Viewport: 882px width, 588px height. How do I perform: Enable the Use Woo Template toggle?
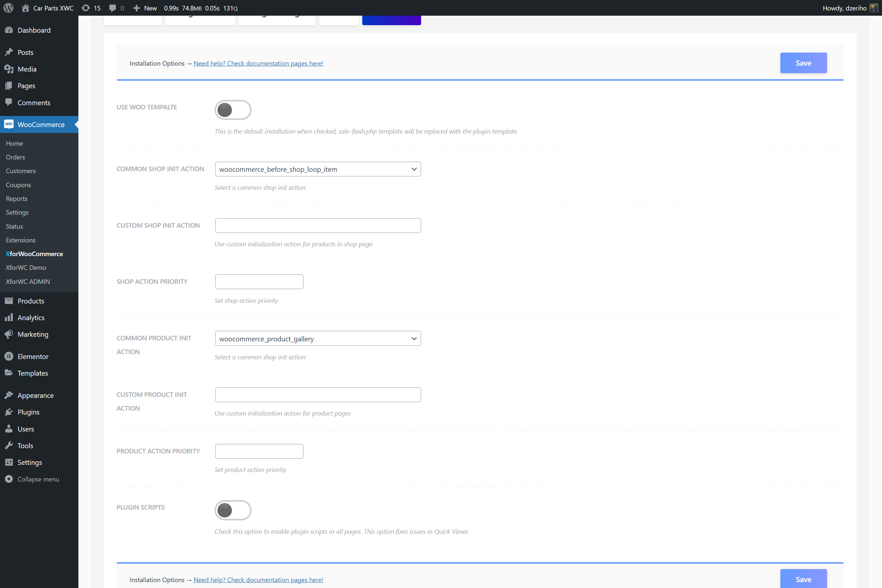pyautogui.click(x=233, y=110)
